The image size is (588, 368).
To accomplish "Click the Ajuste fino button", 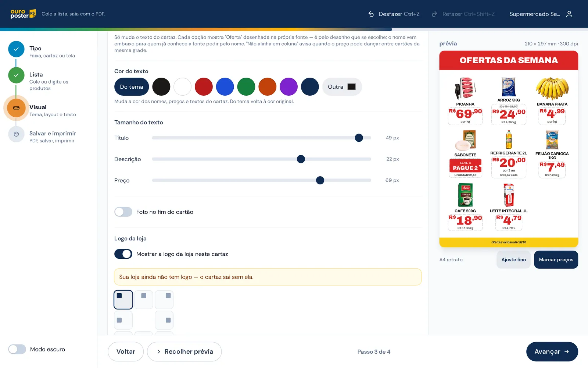I will click(x=513, y=260).
